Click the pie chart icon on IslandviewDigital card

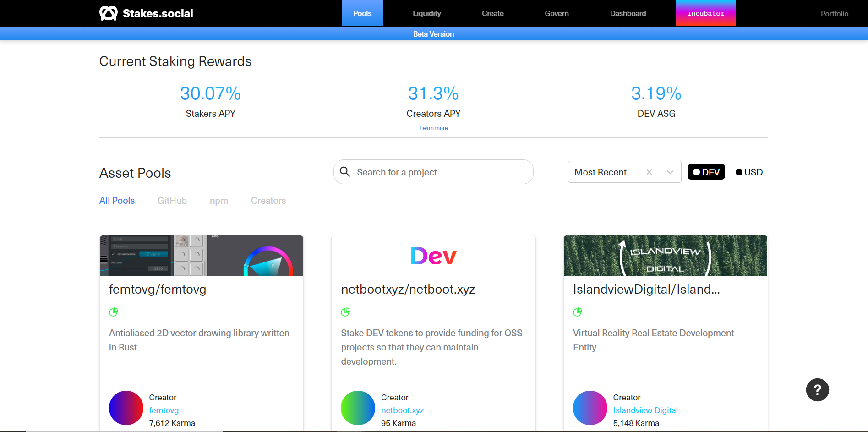pyautogui.click(x=578, y=312)
